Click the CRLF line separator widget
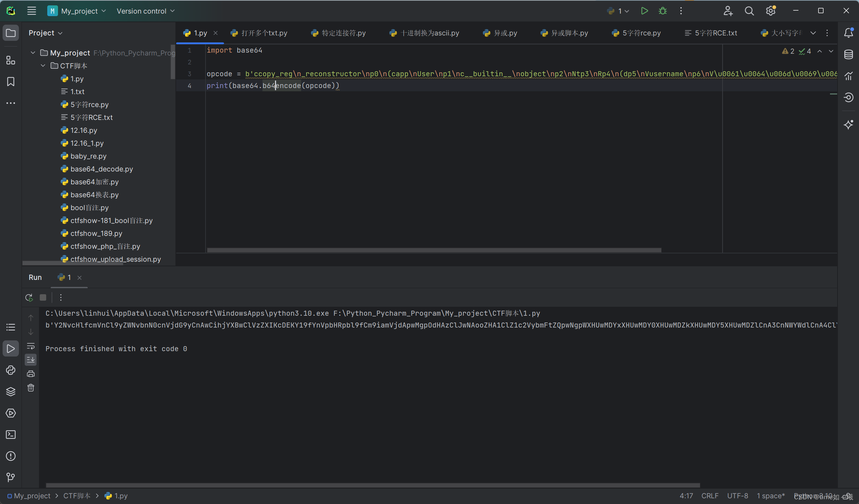Screen dimensions: 859x504 (710, 496)
